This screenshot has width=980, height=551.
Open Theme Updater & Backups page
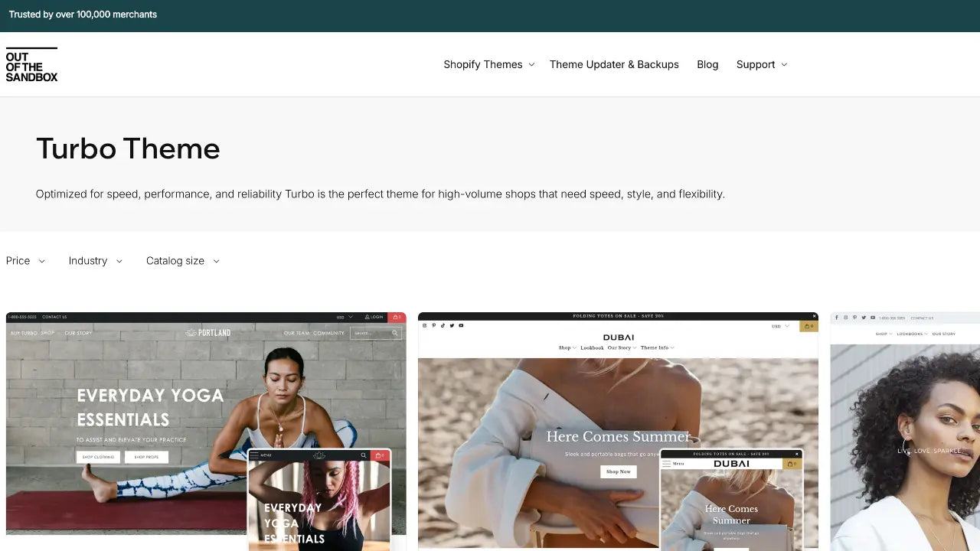614,64
